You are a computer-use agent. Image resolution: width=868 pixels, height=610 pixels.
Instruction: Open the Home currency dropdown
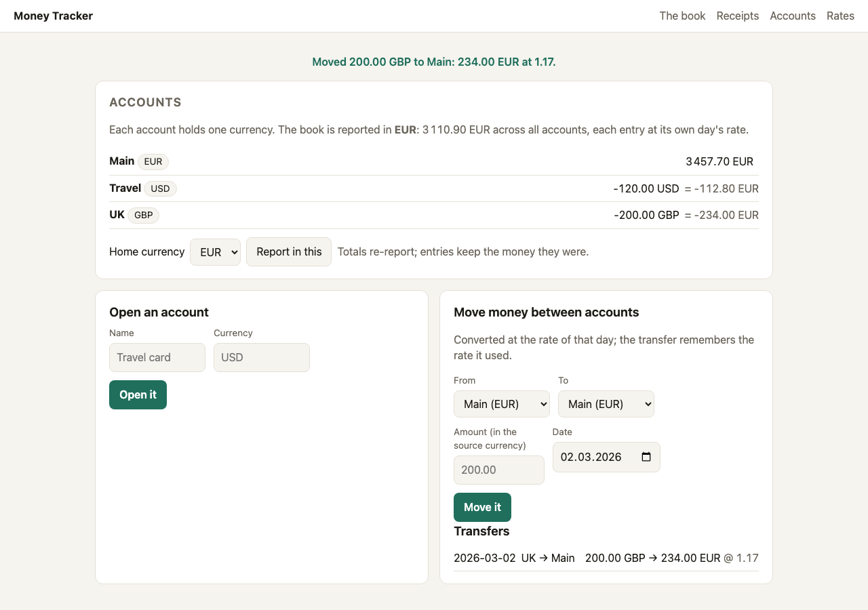215,251
